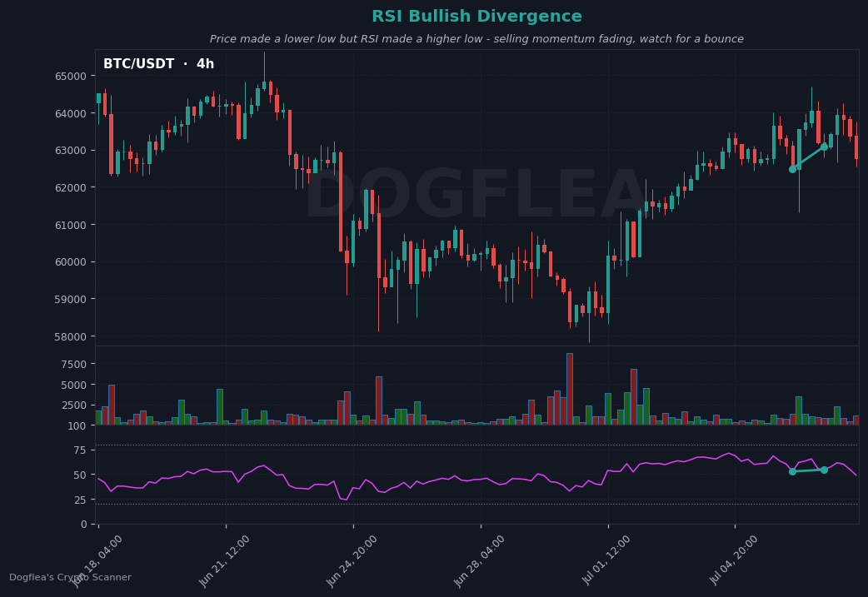Click the first divergence marker dot on RSI line
The height and width of the screenshot is (597, 868).
point(793,471)
